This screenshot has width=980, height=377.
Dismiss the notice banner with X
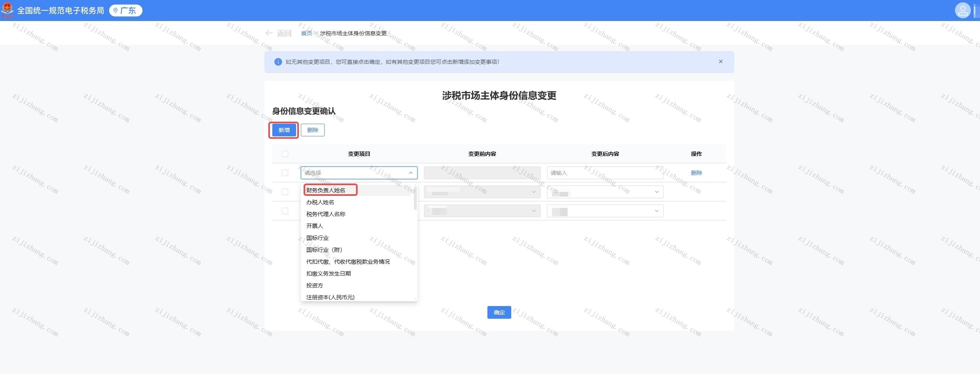pos(720,61)
